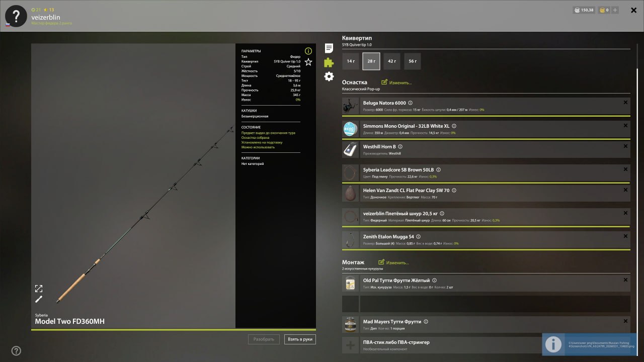Viewport: 644px width, 362px height.
Task: Click the username veizerblin
Action: tap(46, 17)
